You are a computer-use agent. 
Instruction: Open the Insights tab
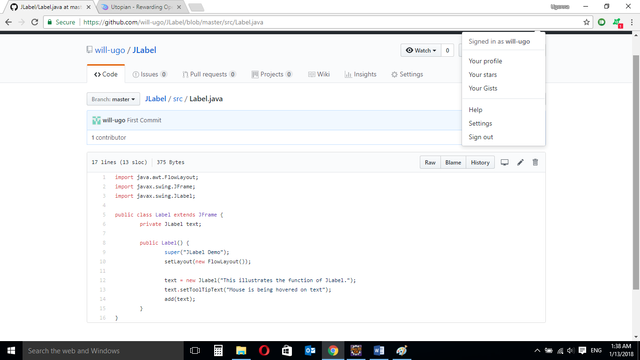click(x=360, y=74)
